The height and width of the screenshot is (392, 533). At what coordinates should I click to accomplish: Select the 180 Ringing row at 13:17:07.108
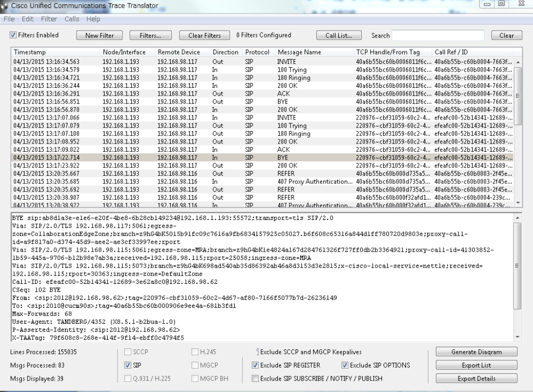coord(262,134)
